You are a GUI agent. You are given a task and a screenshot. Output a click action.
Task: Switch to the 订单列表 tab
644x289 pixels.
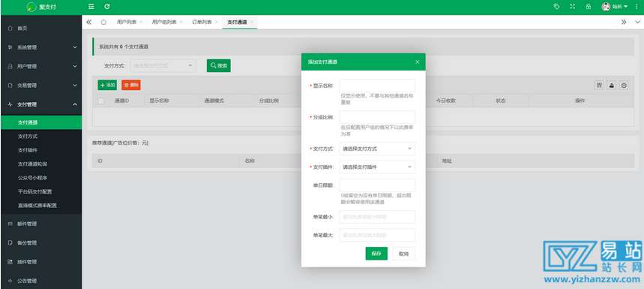click(202, 23)
